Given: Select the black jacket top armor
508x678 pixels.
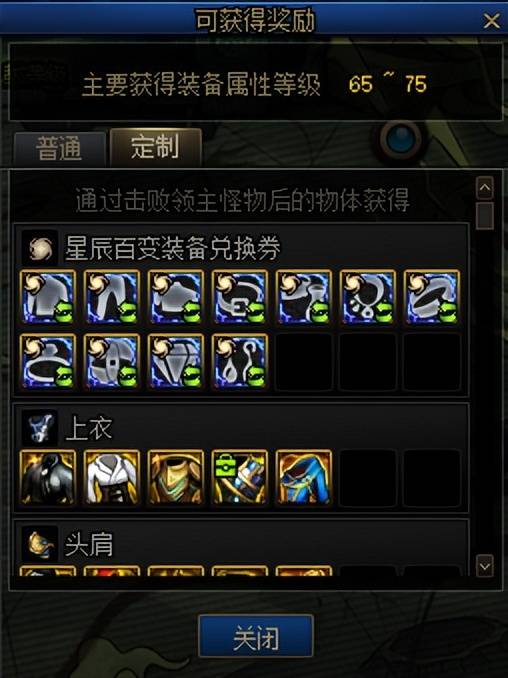Looking at the screenshot, I should 48,477.
